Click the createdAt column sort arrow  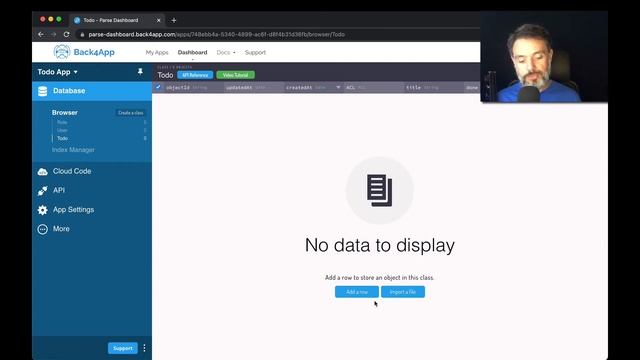click(x=338, y=87)
